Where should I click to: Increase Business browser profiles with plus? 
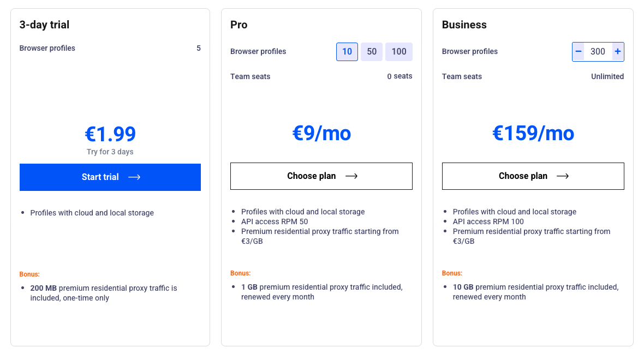pyautogui.click(x=618, y=52)
